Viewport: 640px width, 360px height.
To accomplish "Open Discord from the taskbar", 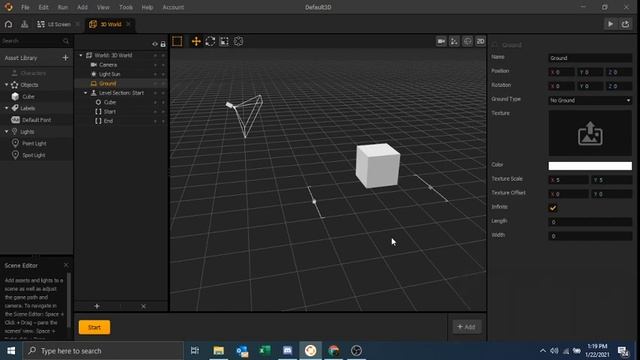I will 287,351.
